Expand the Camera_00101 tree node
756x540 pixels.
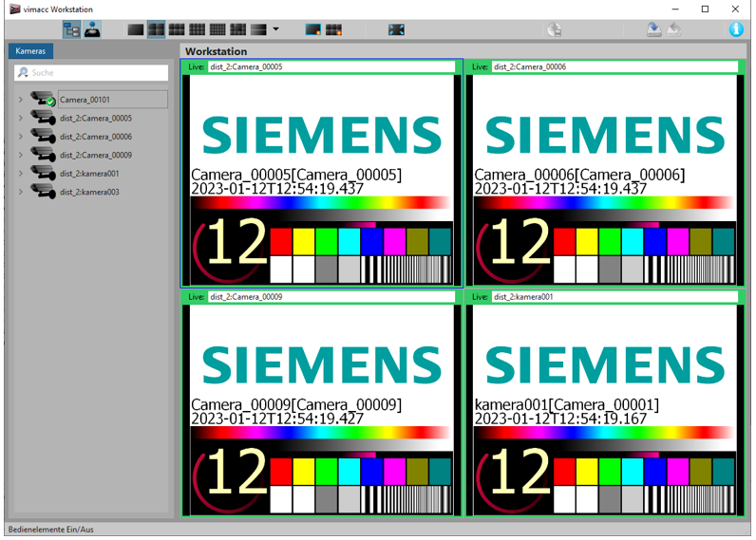pyautogui.click(x=21, y=100)
